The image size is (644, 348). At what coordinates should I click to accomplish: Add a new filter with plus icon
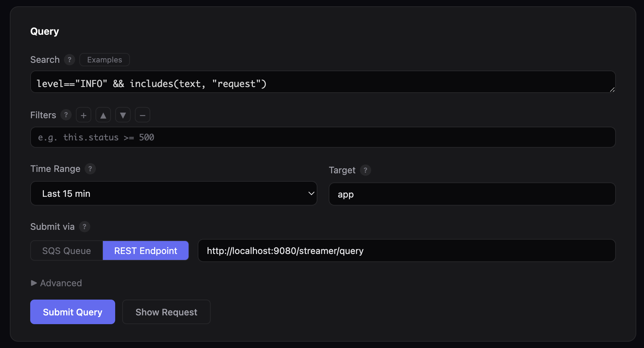click(84, 115)
